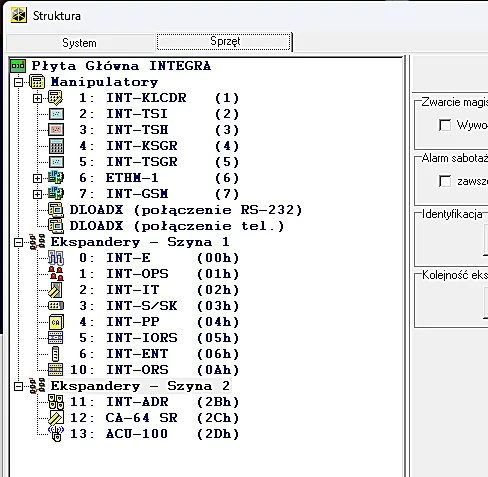
Task: Click the Ekspandery Szyna 2 bus icon
Action: pyautogui.click(x=37, y=386)
